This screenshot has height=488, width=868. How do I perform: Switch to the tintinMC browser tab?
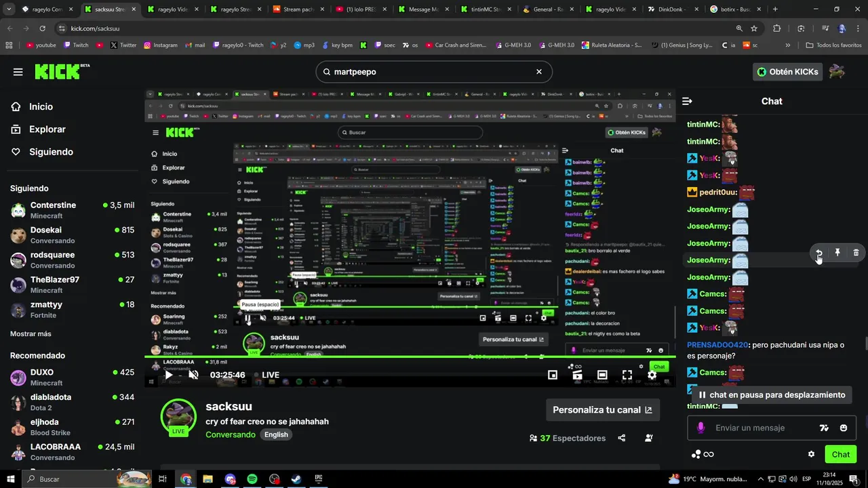point(484,9)
